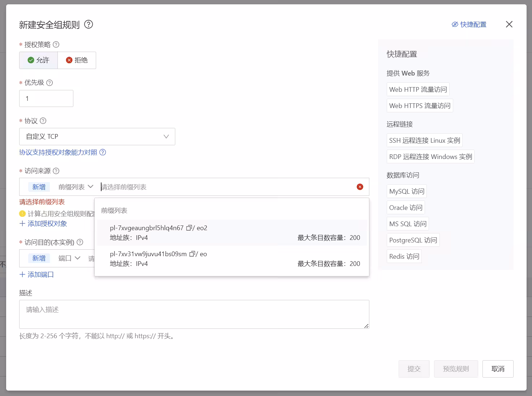Click help icon next to 协议 label
The height and width of the screenshot is (396, 532).
tap(43, 121)
